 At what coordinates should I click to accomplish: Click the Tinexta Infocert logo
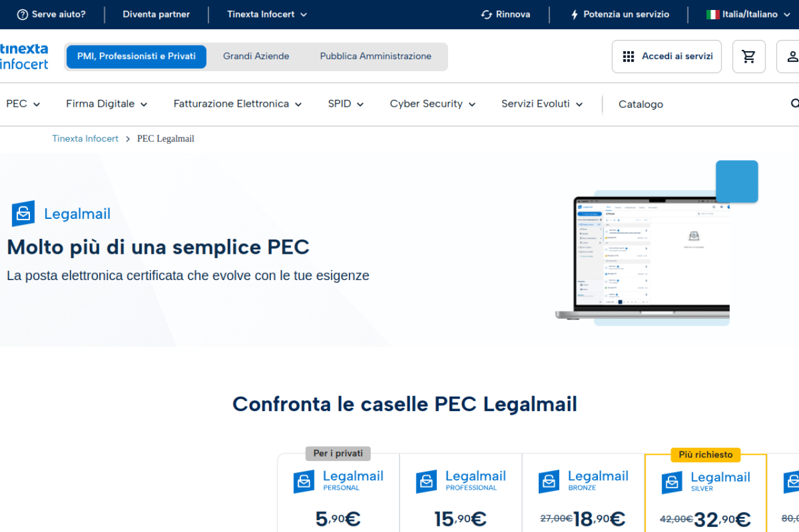point(24,56)
